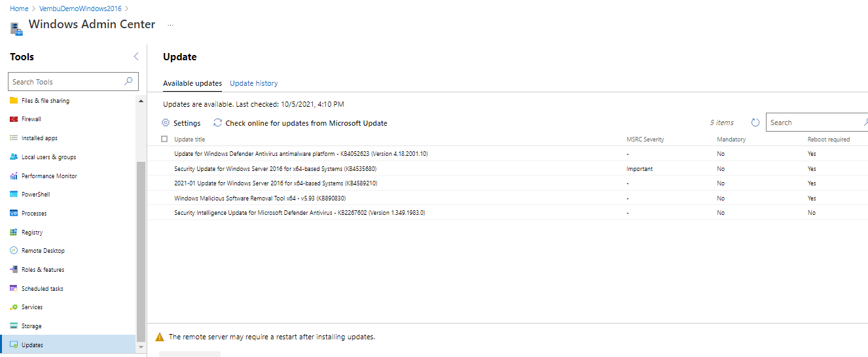Click Check online for updates from Microsoft Update
This screenshot has height=357, width=868.
300,123
